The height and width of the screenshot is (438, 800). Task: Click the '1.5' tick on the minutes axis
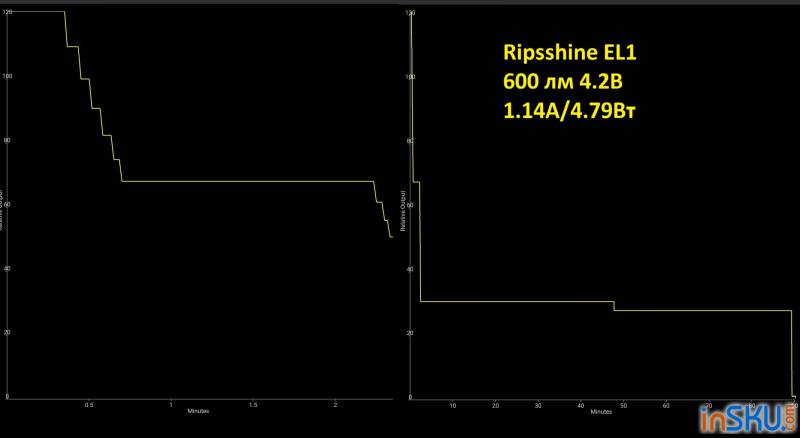point(253,405)
